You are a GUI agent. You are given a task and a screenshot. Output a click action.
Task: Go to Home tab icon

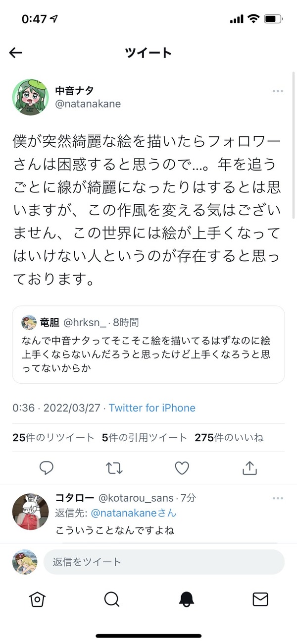tap(37, 599)
